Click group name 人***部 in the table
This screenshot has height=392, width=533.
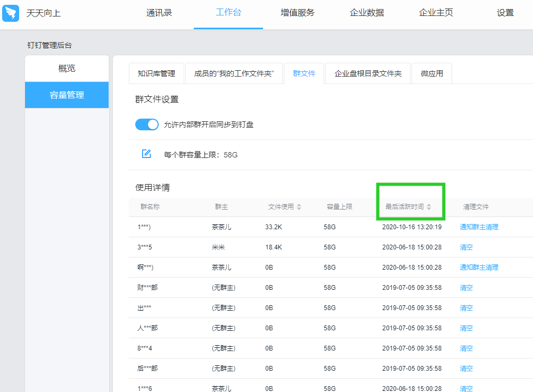pyautogui.click(x=147, y=328)
